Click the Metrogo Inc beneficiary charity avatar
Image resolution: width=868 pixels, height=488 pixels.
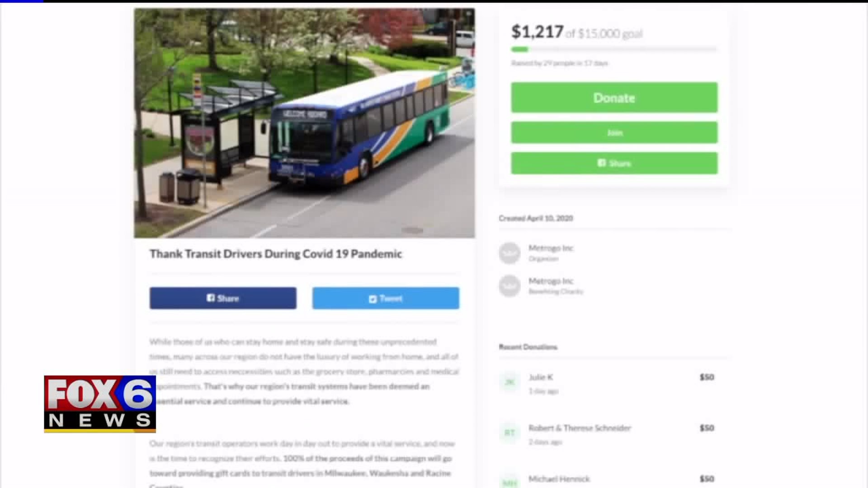(509, 286)
